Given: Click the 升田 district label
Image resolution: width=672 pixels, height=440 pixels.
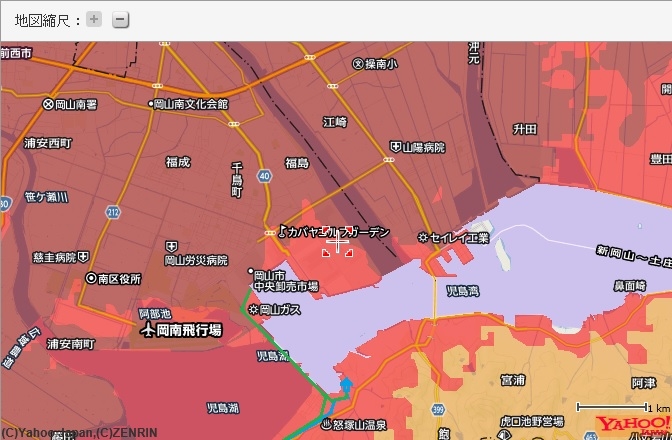Looking at the screenshot, I should coord(525,129).
